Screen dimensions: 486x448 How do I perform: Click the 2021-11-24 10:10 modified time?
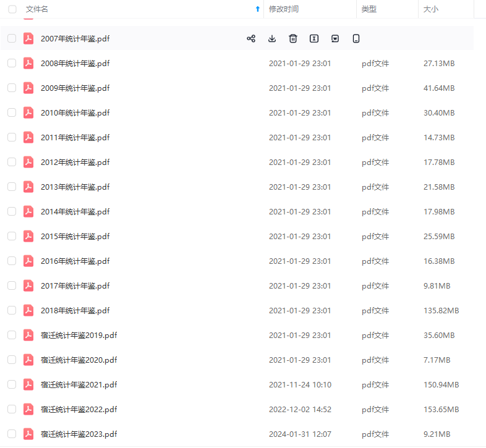pos(300,384)
